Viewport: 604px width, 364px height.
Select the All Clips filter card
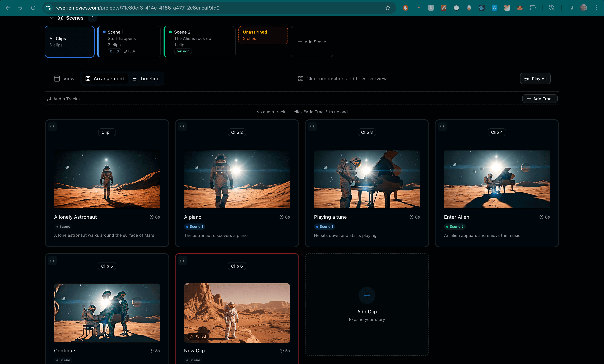point(70,42)
